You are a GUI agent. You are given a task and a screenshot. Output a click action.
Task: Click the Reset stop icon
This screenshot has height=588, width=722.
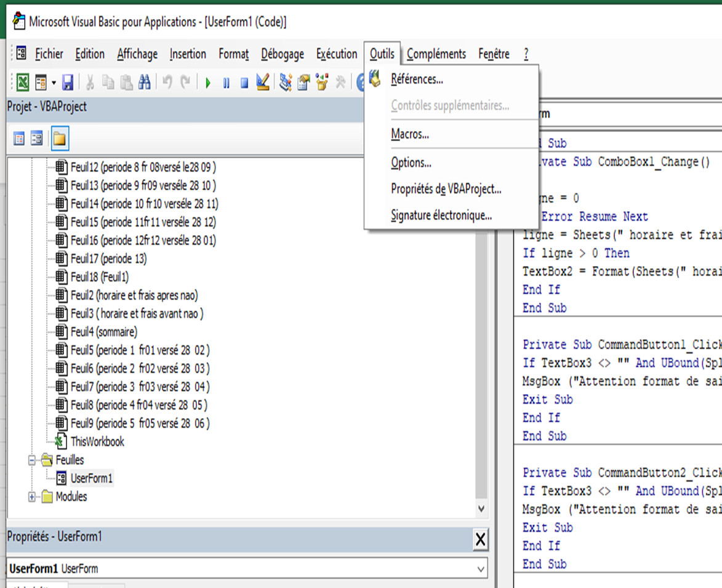pyautogui.click(x=244, y=83)
